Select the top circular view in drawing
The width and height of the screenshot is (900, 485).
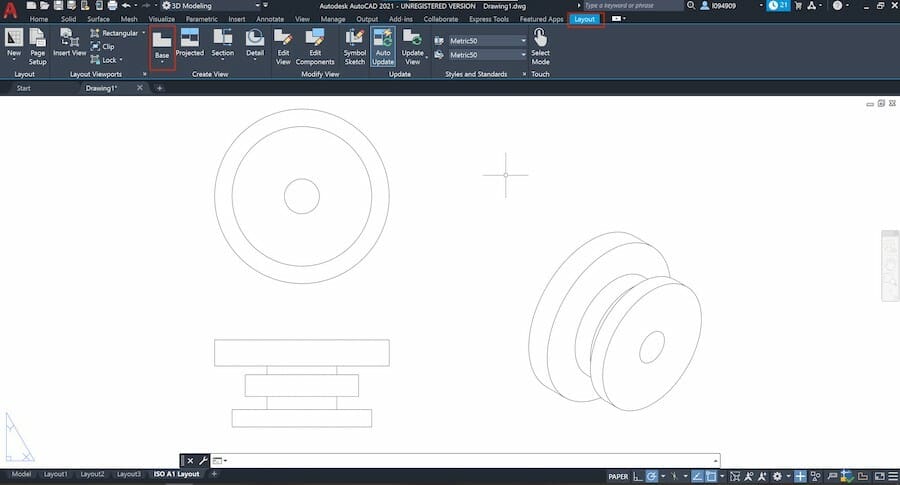tap(302, 196)
